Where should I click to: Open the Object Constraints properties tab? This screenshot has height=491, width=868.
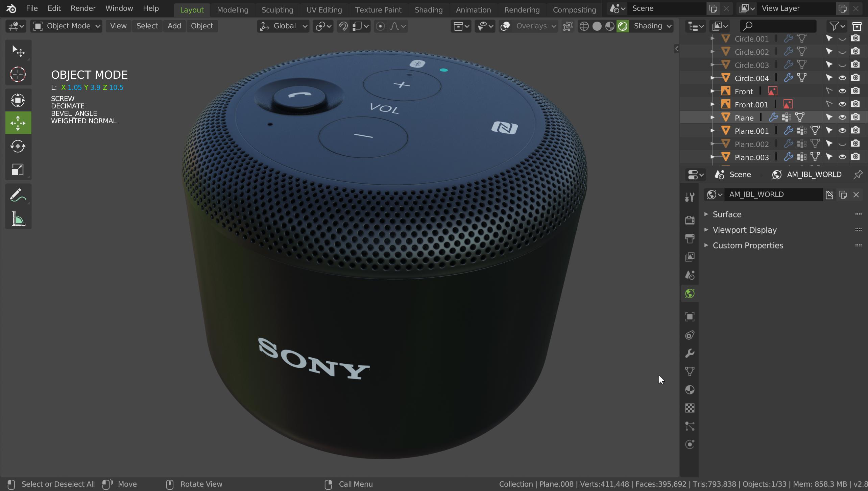coord(690,335)
